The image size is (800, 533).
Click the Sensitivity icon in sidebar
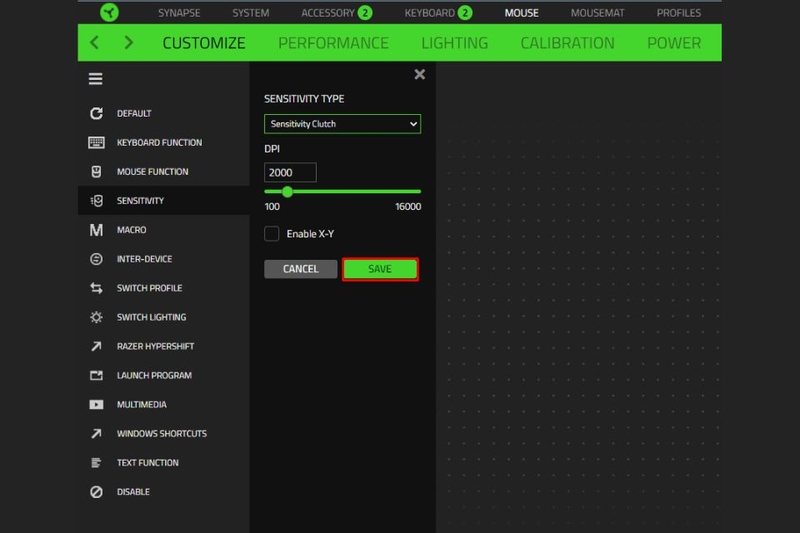coord(96,200)
